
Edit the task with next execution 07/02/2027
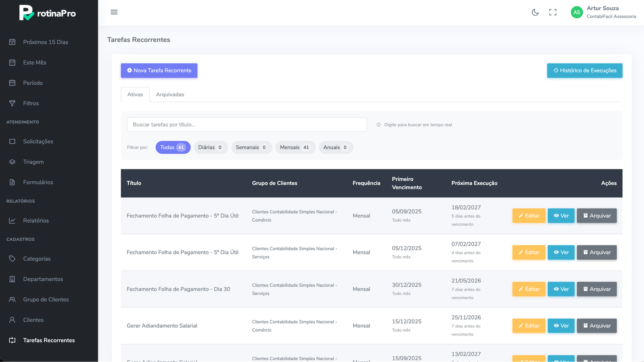[529, 252]
